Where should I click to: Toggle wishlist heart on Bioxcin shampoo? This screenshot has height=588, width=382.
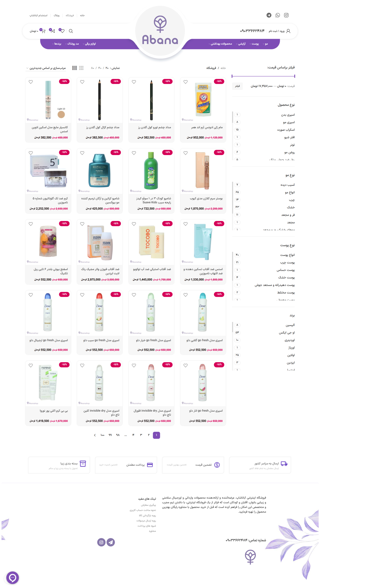pos(82,153)
